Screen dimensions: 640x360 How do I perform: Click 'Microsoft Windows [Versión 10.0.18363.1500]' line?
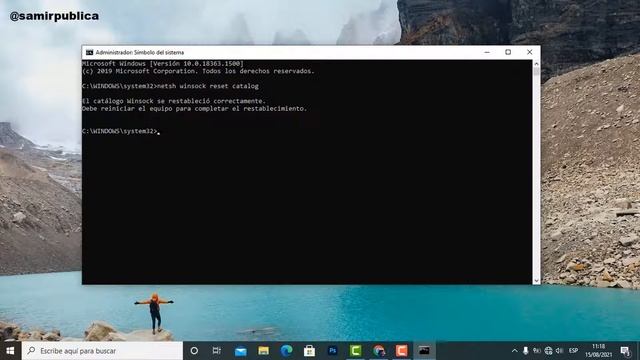point(162,64)
